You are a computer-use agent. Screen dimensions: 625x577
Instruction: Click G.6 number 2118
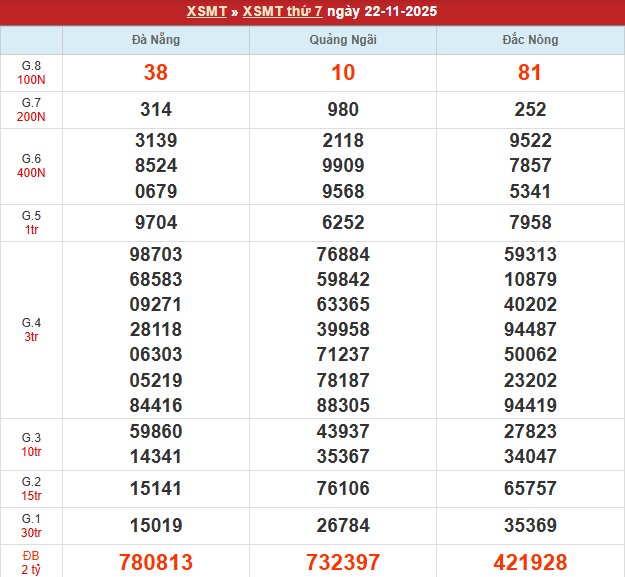coord(343,140)
